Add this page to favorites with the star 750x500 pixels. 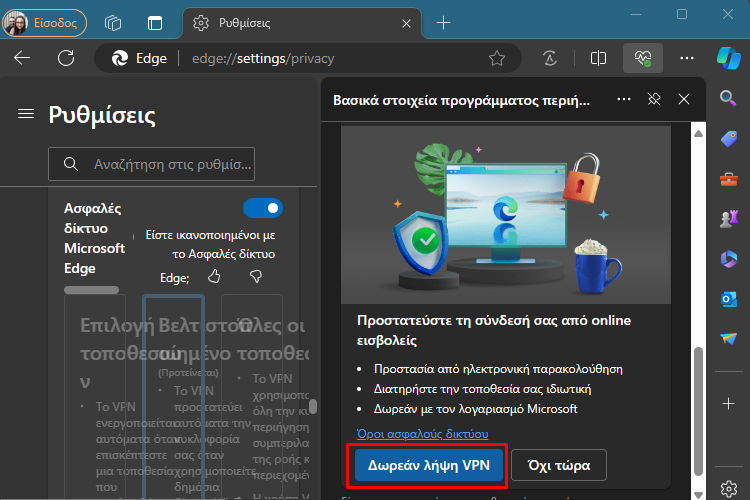click(x=497, y=58)
